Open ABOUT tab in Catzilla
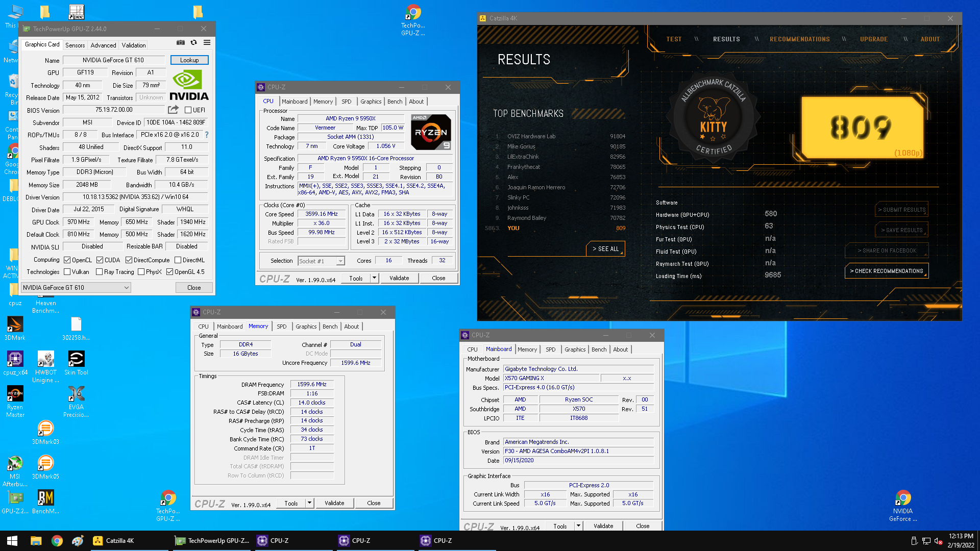This screenshot has width=980, height=551. (930, 39)
